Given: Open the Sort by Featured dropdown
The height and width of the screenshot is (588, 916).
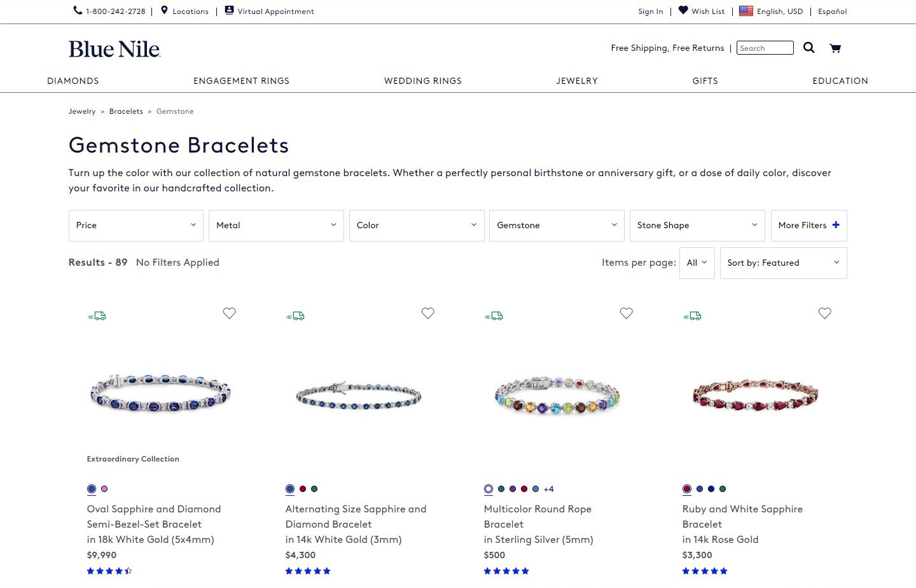Looking at the screenshot, I should (783, 263).
